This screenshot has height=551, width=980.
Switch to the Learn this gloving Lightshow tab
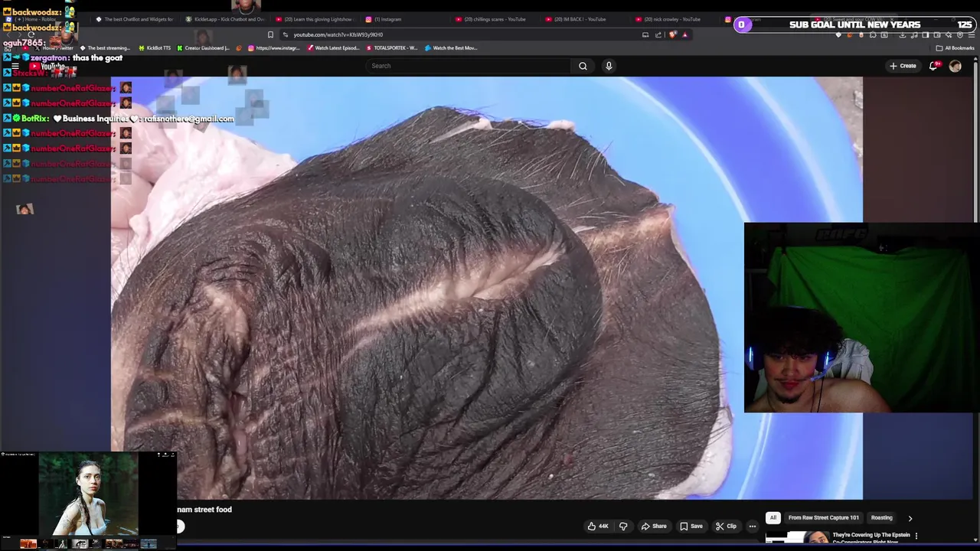(x=314, y=19)
